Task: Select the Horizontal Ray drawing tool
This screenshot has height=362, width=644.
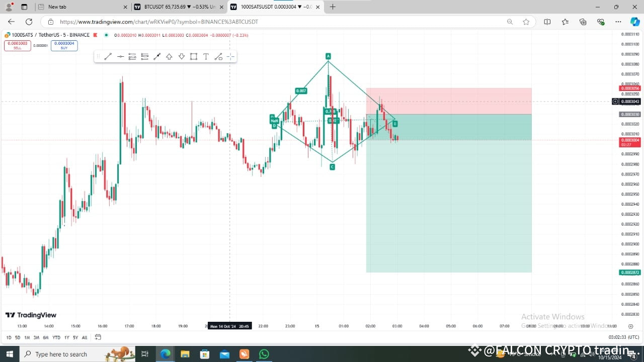Action: pyautogui.click(x=120, y=56)
